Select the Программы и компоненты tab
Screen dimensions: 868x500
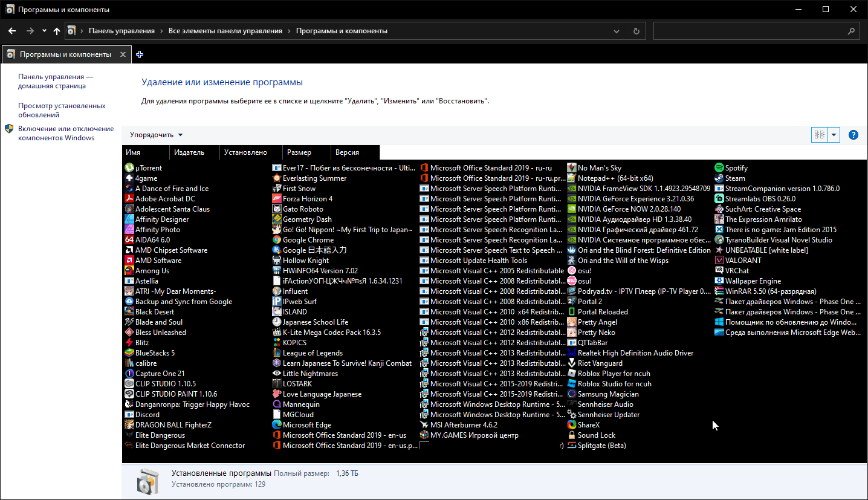[x=66, y=54]
